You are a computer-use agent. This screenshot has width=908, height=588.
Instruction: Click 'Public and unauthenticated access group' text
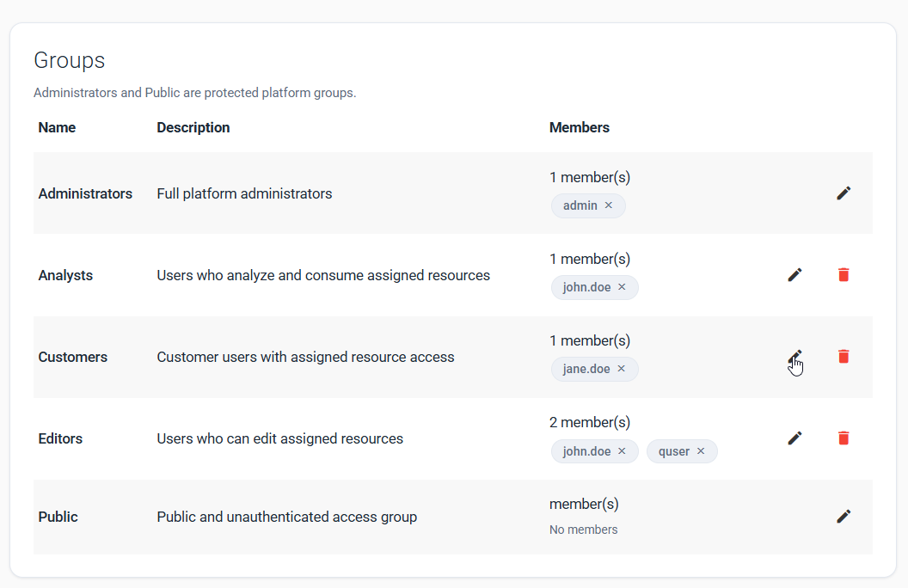point(286,517)
